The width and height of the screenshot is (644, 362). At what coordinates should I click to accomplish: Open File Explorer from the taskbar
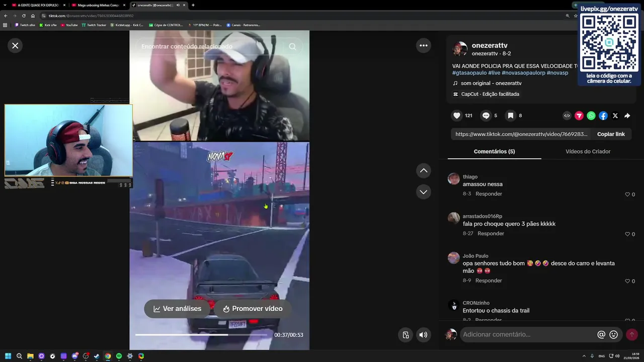[x=30, y=356]
